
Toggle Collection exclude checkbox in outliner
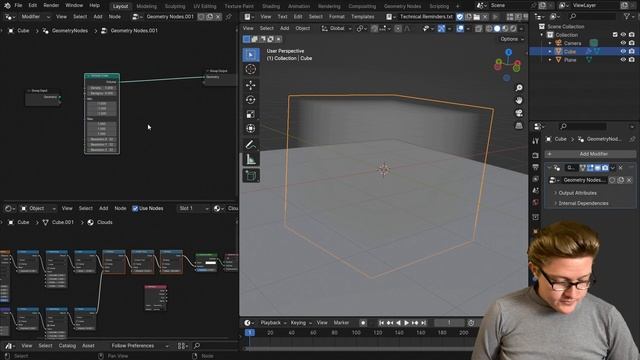(x=615, y=35)
